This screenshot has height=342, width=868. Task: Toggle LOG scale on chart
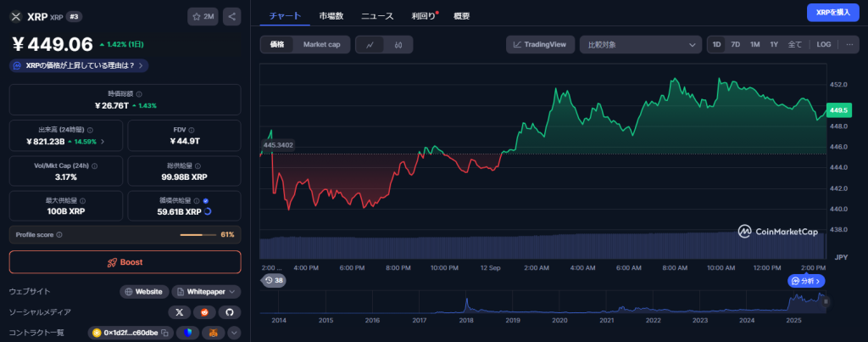click(x=824, y=44)
